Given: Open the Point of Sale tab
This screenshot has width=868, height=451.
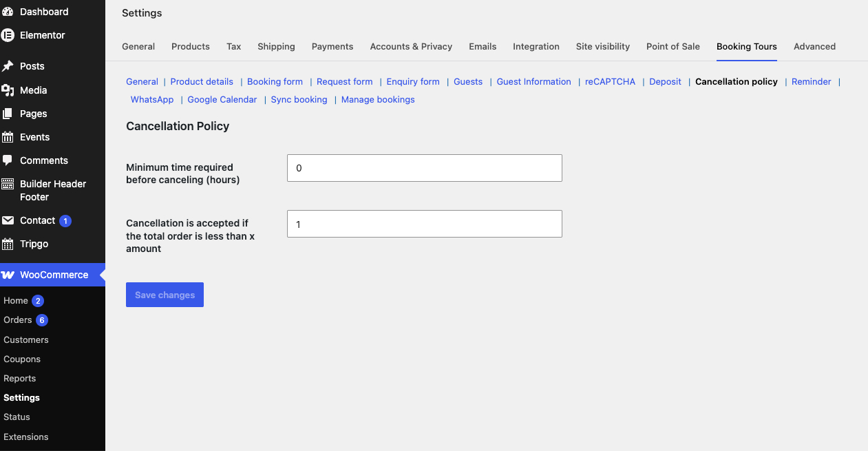Looking at the screenshot, I should coord(673,46).
